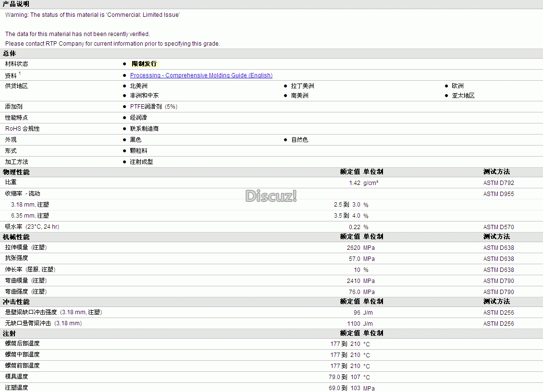The image size is (543, 392).
Task: Click 2620 MPa tensile modulus value
Action: (x=360, y=248)
